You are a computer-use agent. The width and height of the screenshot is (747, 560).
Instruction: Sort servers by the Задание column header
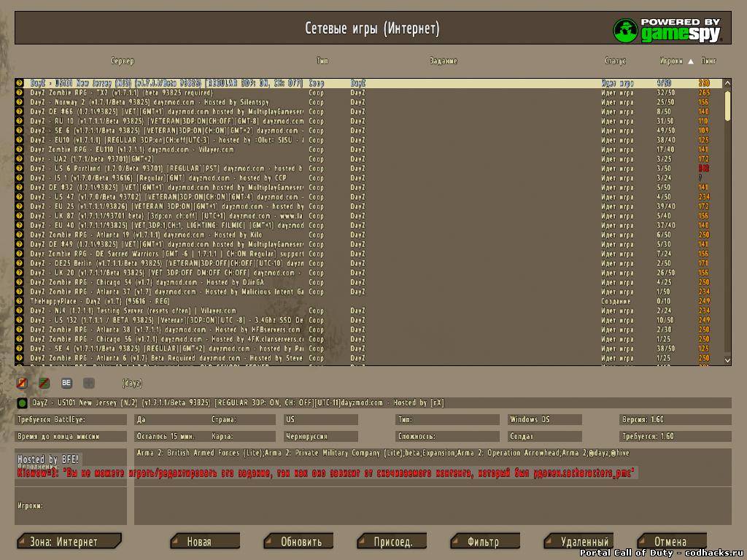pyautogui.click(x=443, y=61)
